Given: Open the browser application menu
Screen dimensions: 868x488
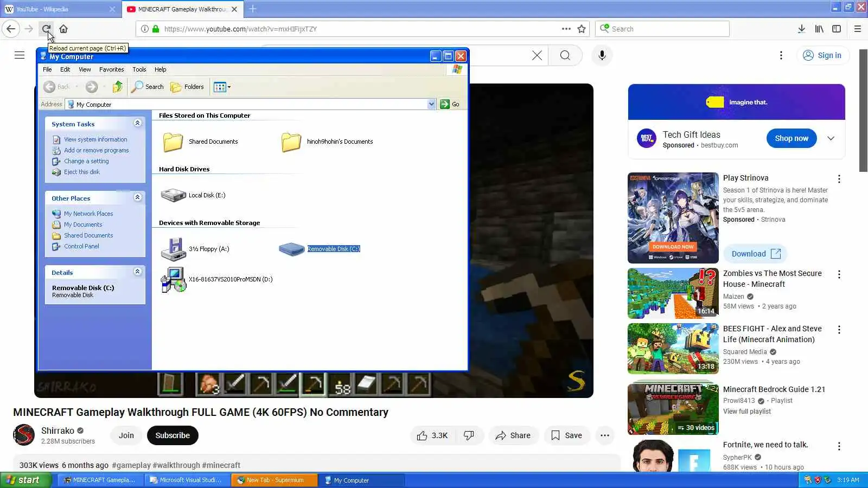Looking at the screenshot, I should tap(857, 29).
